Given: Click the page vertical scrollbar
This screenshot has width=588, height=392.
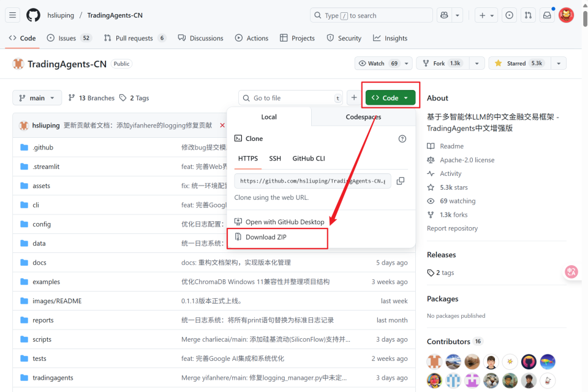Looking at the screenshot, I should [585, 19].
